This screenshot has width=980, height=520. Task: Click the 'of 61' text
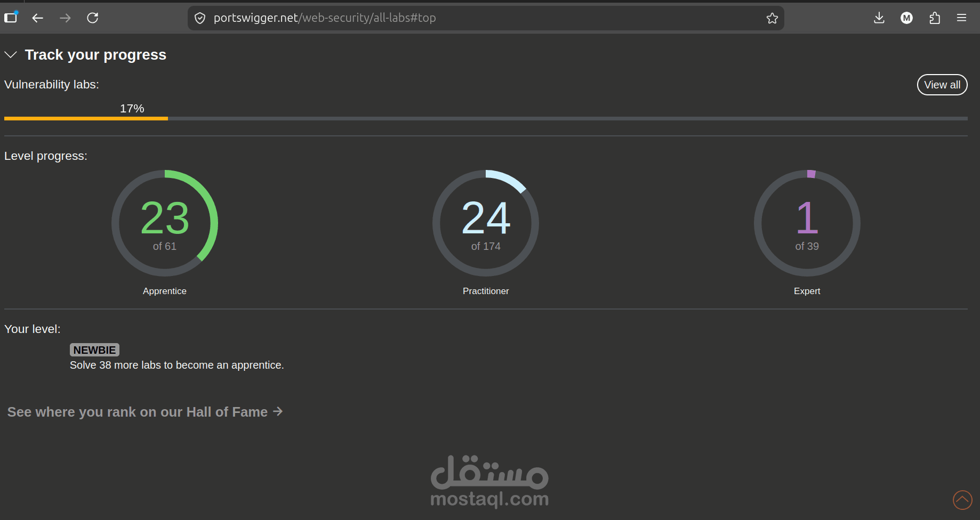165,246
